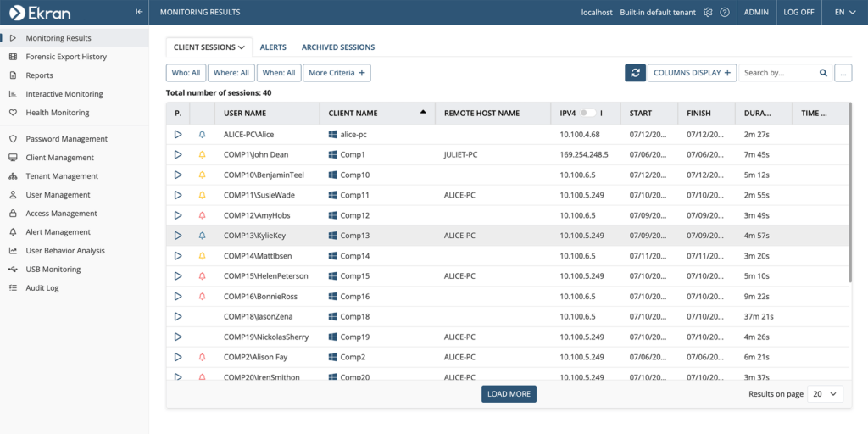
Task: Open the help question mark icon
Action: pos(725,12)
